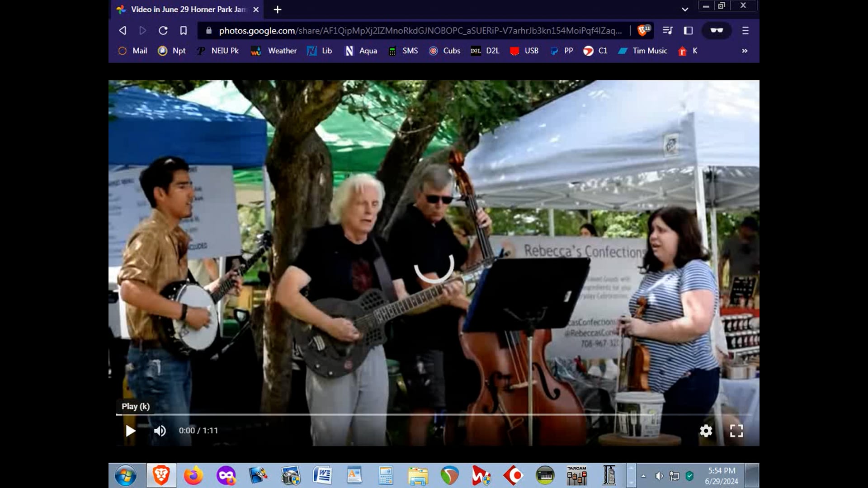Select the Video in June 29 Horner Park tab
This screenshot has height=488, width=868.
pyautogui.click(x=187, y=9)
